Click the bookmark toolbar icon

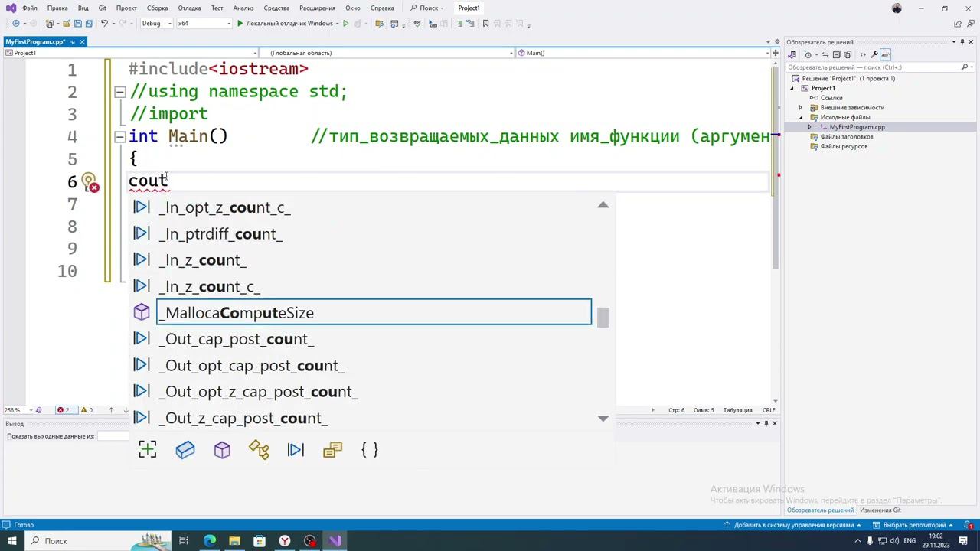(485, 24)
